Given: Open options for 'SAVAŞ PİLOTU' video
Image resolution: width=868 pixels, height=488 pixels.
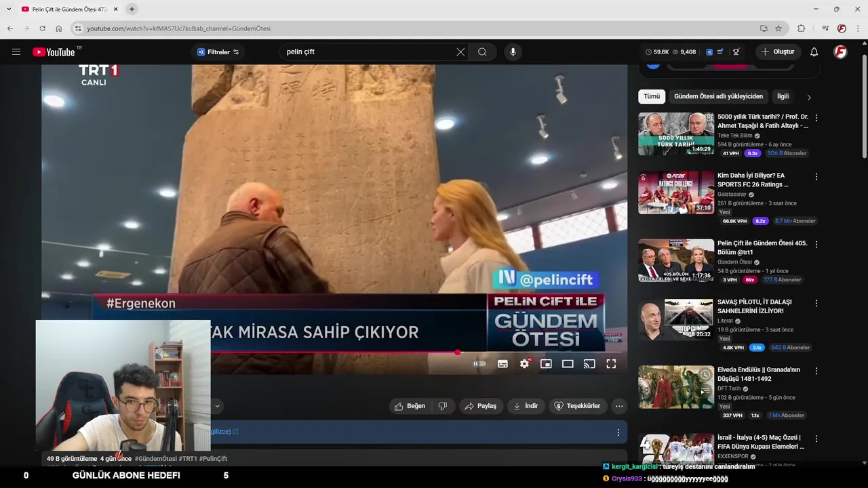Looking at the screenshot, I should (816, 303).
